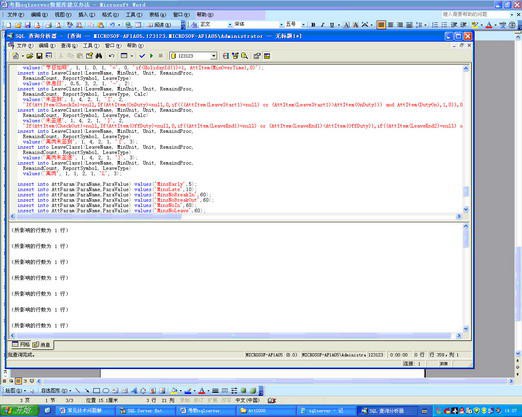Switch to the 网格 results tab

21,344
